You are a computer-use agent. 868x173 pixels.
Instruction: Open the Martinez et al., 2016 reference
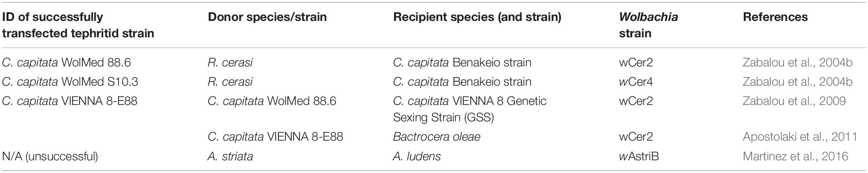[795, 156]
